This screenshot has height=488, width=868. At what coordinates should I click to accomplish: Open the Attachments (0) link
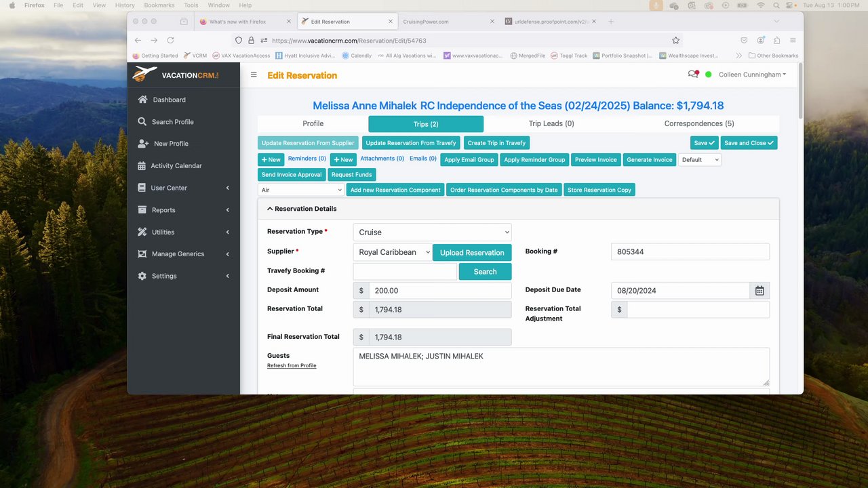382,159
